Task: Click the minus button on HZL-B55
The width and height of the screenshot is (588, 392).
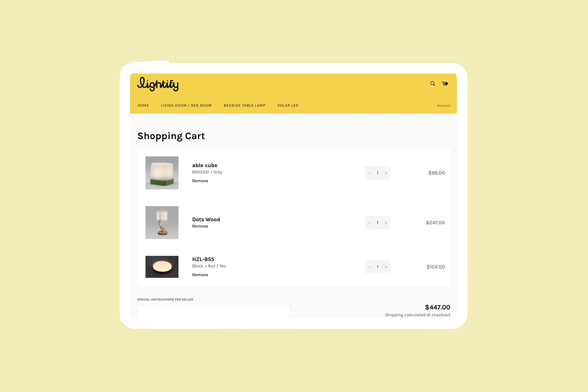Action: click(x=369, y=267)
